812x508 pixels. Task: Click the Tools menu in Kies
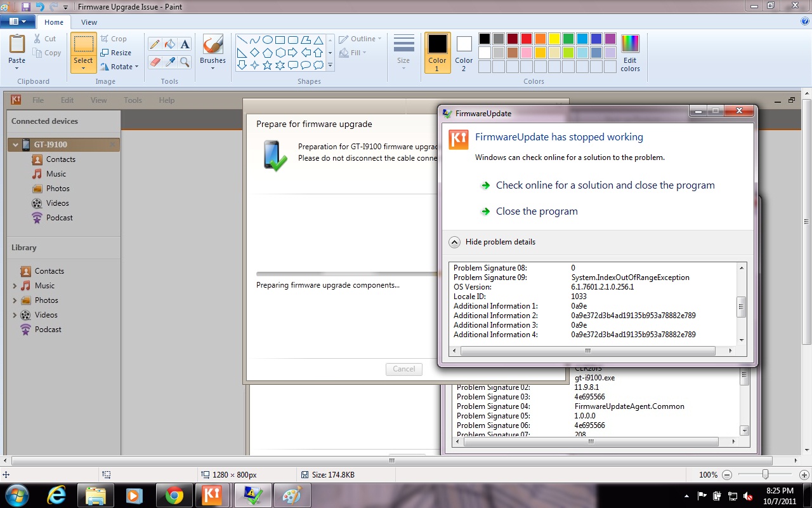pyautogui.click(x=133, y=100)
